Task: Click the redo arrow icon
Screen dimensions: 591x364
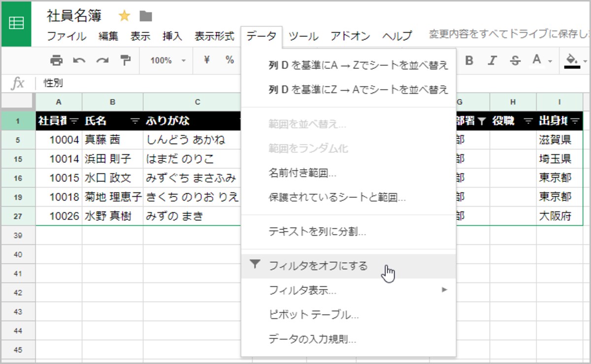Action: pos(102,61)
